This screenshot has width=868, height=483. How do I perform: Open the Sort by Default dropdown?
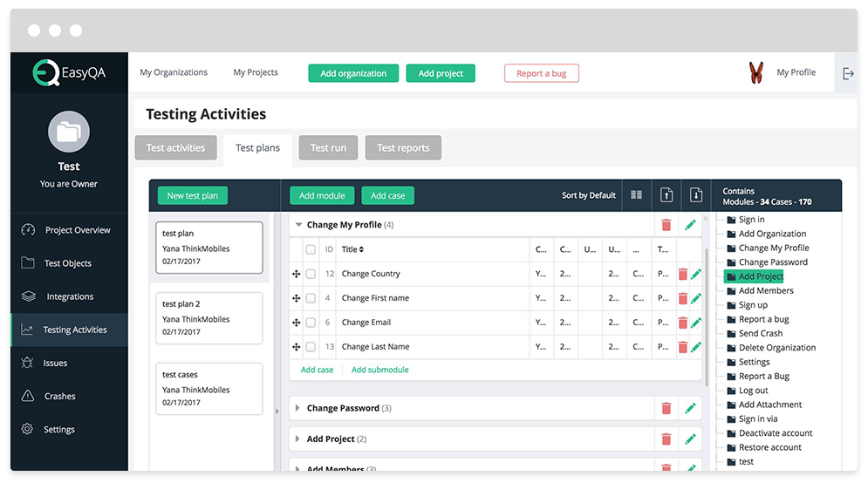589,195
